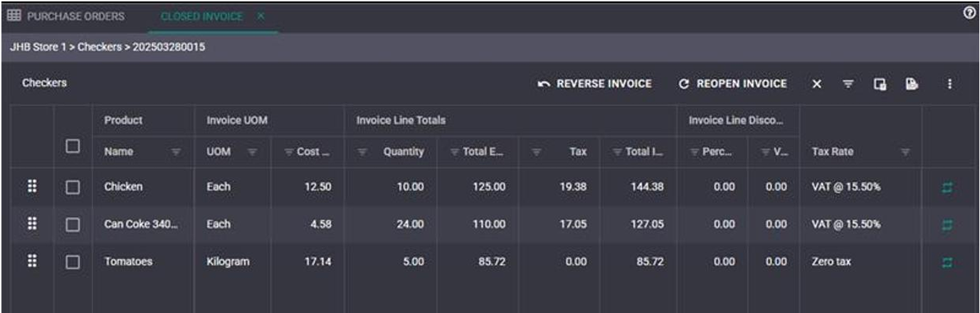Click the Invoice Line Disco... group header
Image resolution: width=980 pixels, height=313 pixels.
[736, 120]
